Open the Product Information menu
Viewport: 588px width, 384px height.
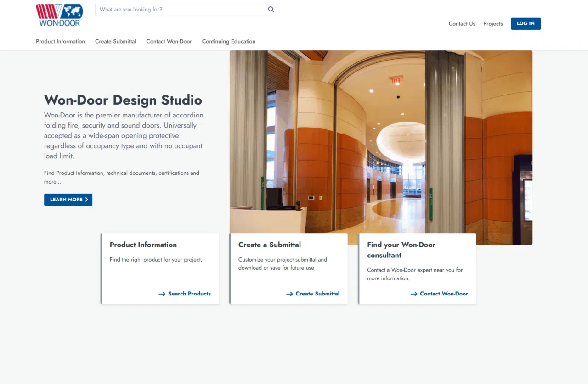(x=61, y=41)
